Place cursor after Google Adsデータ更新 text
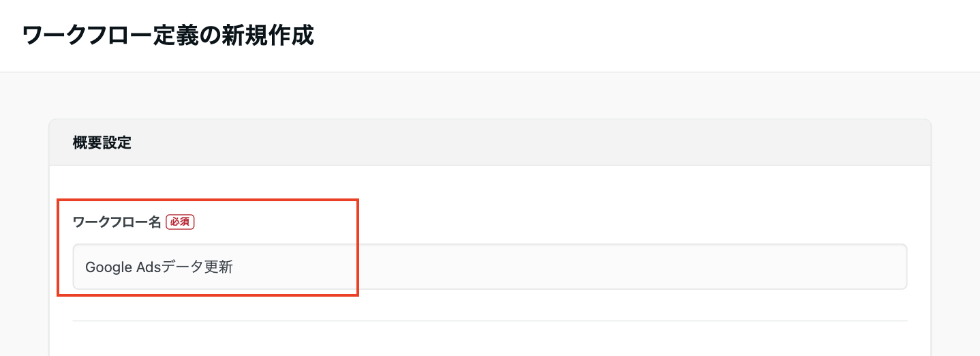The height and width of the screenshot is (356, 980). [x=234, y=267]
